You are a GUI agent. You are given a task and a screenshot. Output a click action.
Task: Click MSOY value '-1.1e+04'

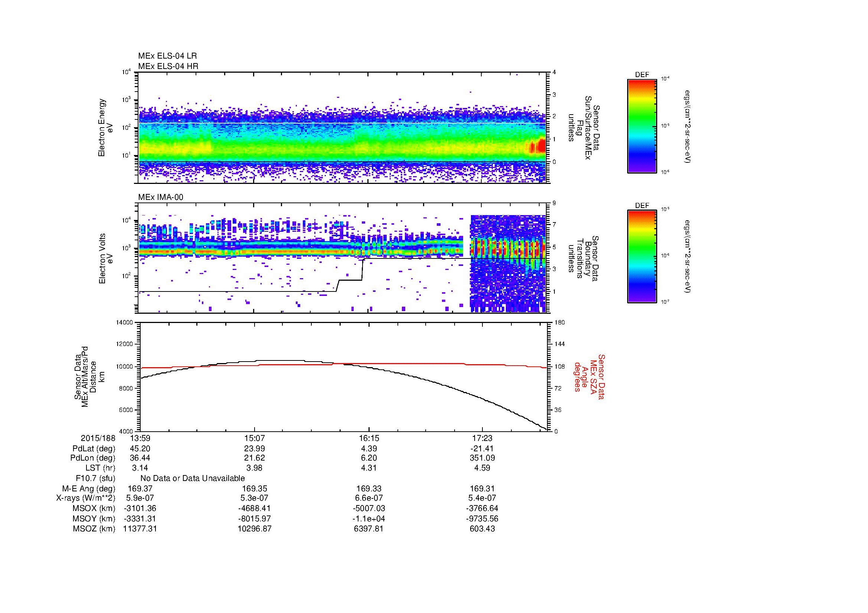coord(369,518)
